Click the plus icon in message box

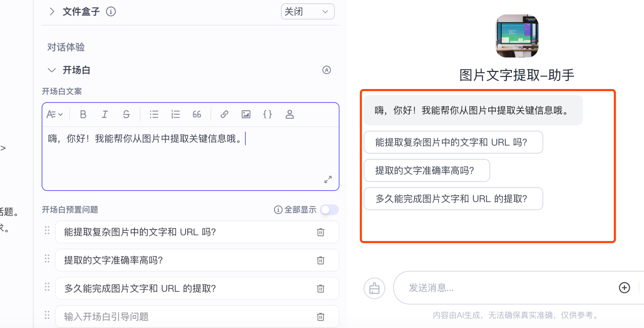point(624,288)
